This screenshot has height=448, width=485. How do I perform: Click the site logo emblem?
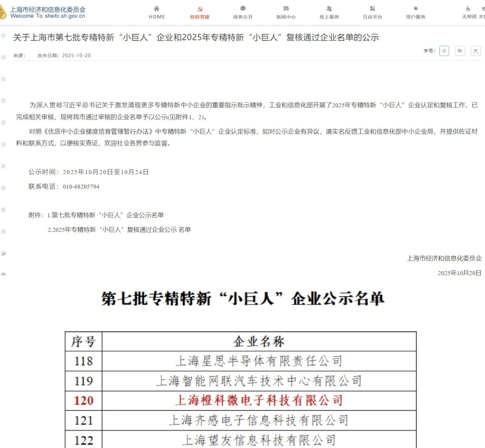pos(3,13)
